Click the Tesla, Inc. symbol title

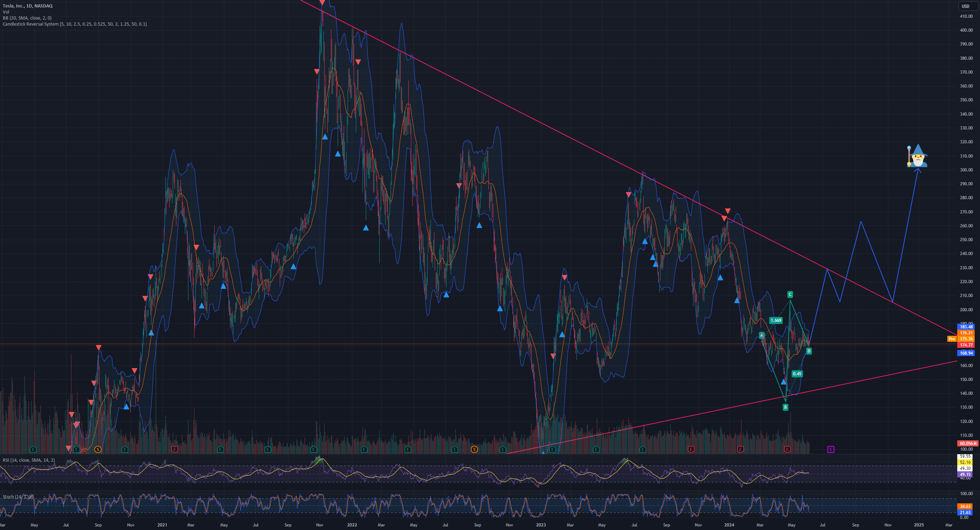pos(28,6)
